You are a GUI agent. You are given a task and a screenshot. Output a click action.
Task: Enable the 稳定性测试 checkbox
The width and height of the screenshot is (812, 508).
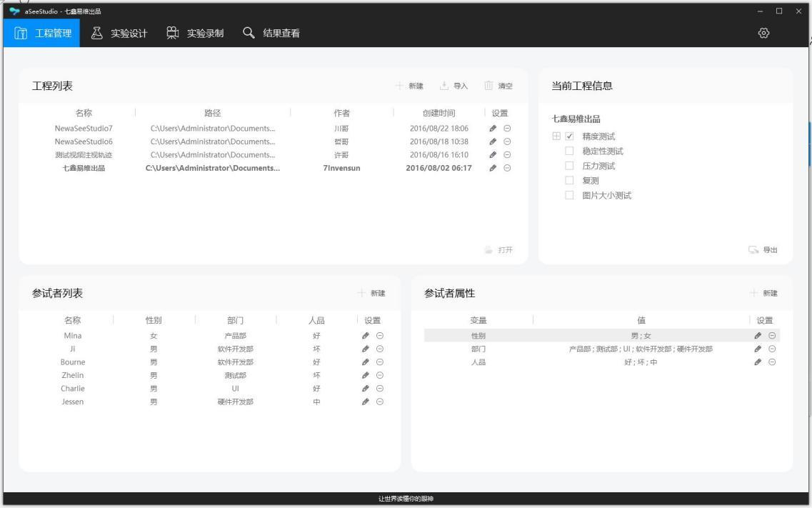tap(569, 151)
